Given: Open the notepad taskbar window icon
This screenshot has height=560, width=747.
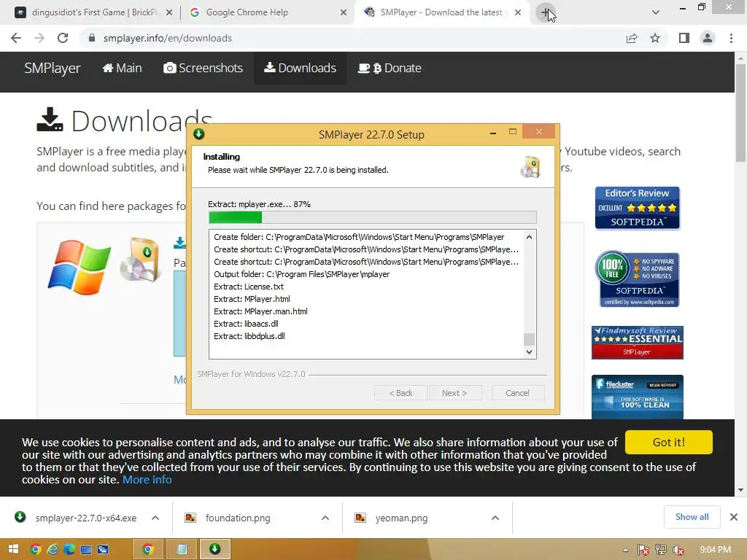Looking at the screenshot, I should [x=182, y=550].
